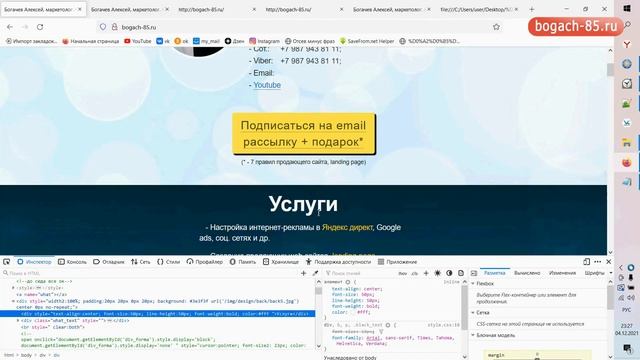
Task: Collapse the div with width2:100% style
Action: (x=13, y=301)
